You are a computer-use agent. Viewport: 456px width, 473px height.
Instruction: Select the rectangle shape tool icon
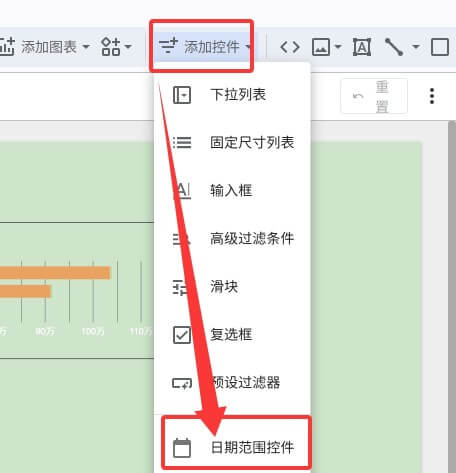click(x=440, y=47)
